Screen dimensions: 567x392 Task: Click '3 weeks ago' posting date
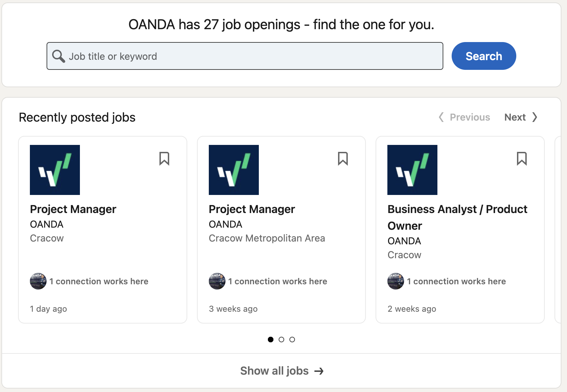coord(233,309)
